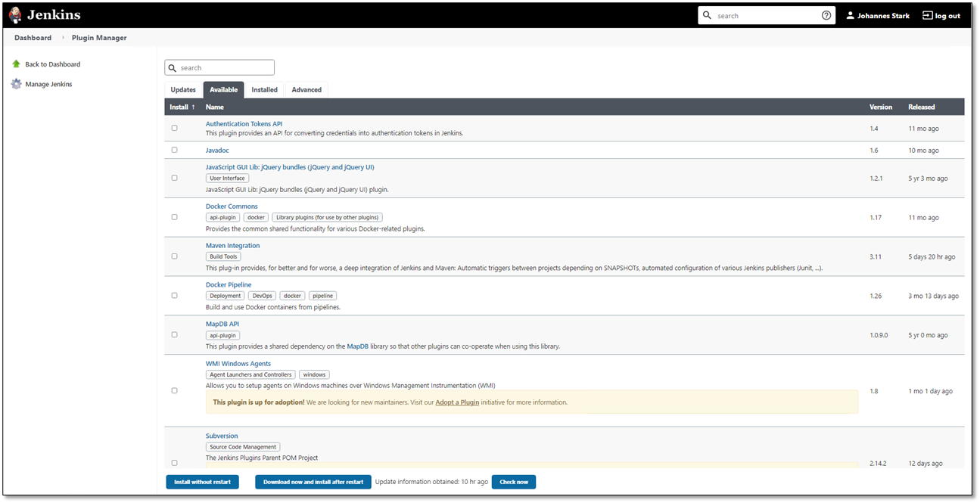The width and height of the screenshot is (980, 503).
Task: Click the user icon beside Johannes Stark
Action: (x=850, y=15)
